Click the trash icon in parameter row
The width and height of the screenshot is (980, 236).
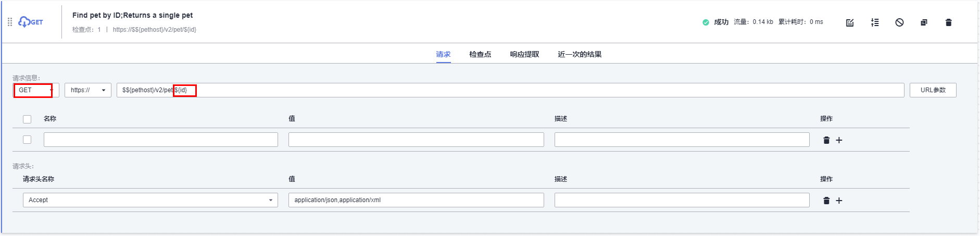(826, 140)
